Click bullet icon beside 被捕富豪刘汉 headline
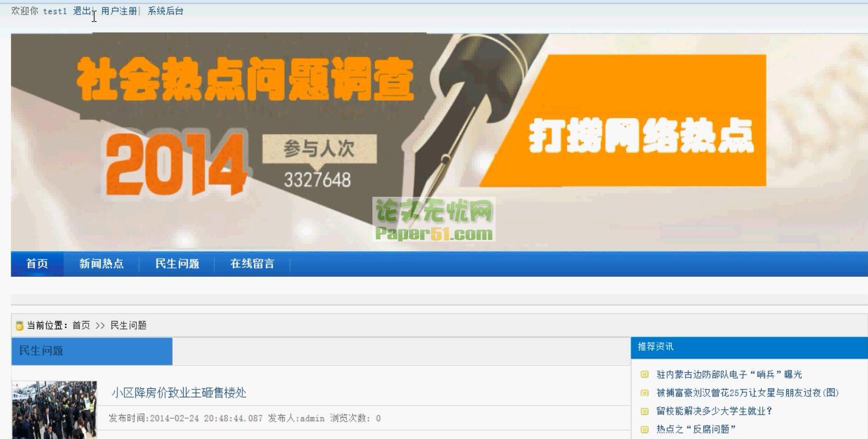Viewport: 868px width, 439px height. tap(645, 393)
